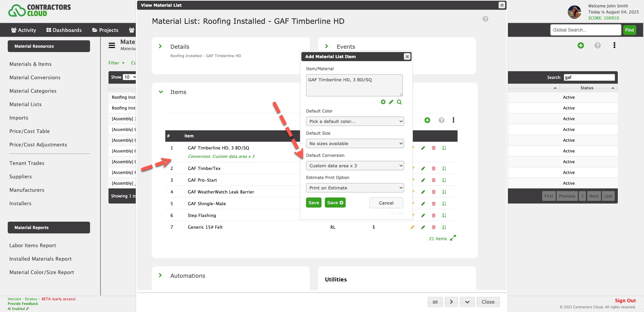Go to Materials & Items
The width and height of the screenshot is (644, 312).
31,64
